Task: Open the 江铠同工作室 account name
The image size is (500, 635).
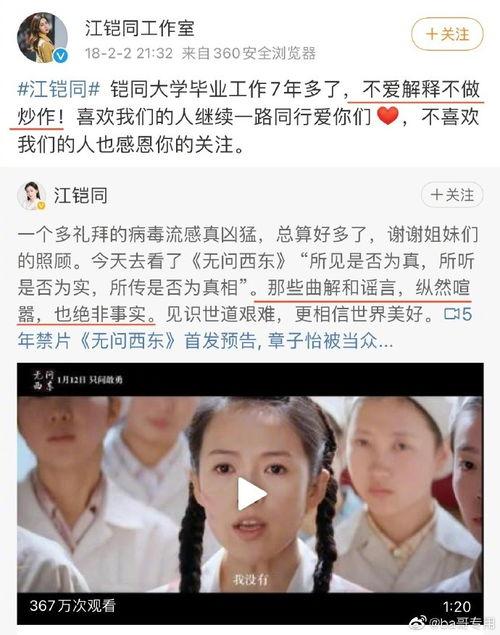Action: point(140,28)
